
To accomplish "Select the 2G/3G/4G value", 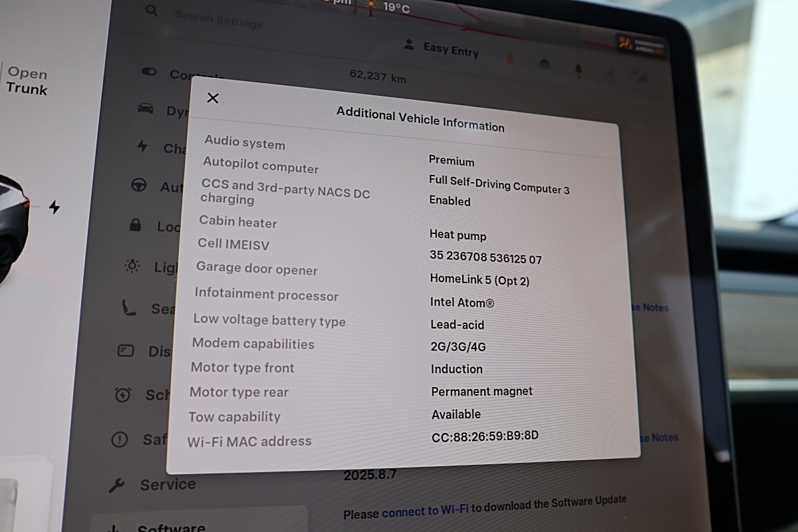I will coord(458,346).
